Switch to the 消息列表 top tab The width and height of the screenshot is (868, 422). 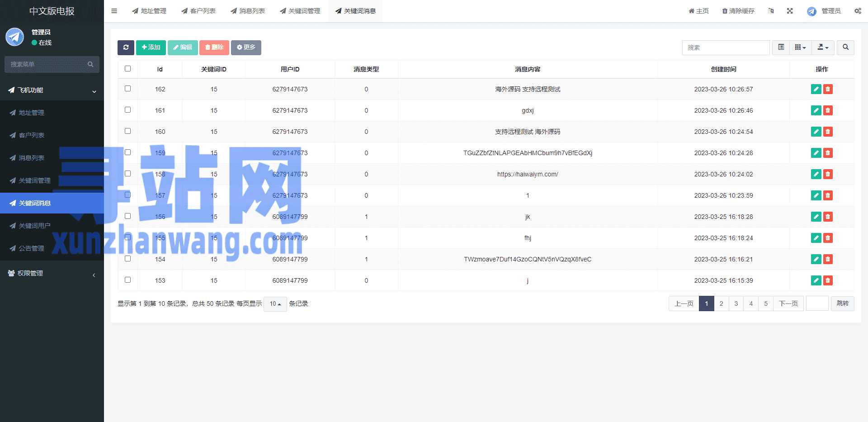point(248,11)
